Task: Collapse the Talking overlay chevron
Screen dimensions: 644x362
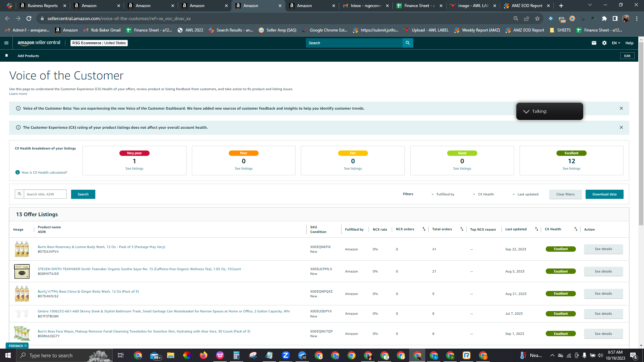Action: [526, 111]
